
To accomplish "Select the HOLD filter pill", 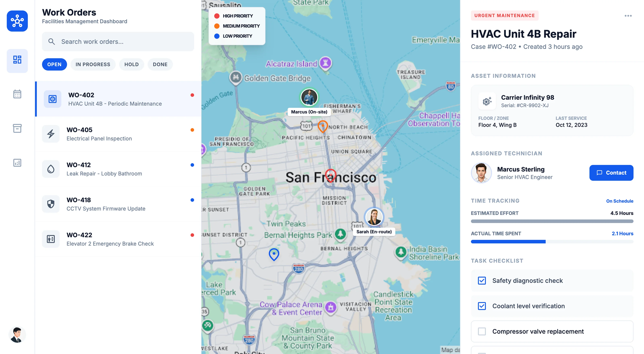I will pos(131,64).
